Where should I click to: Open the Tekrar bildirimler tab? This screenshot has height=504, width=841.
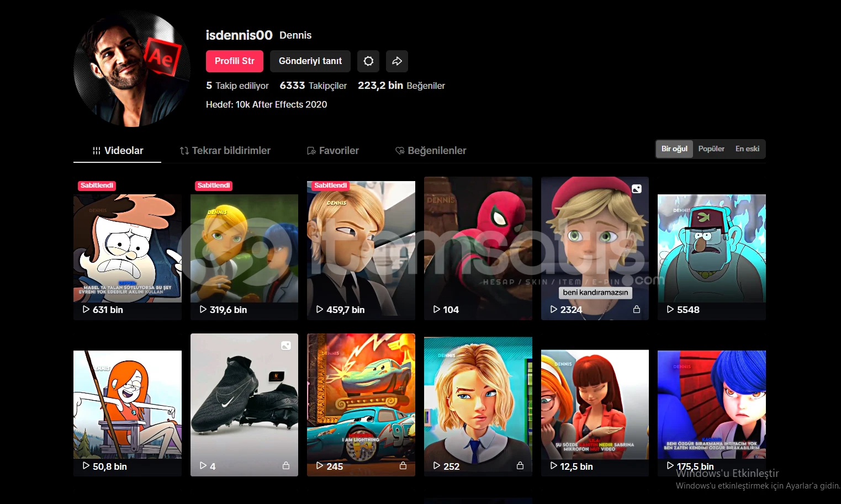225,151
